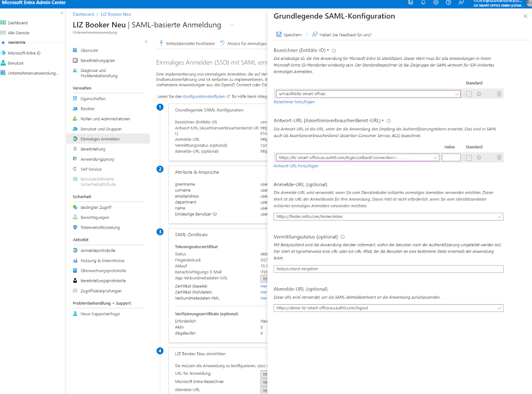This screenshot has width=532, height=394.
Task: Click into the Bezeichner URN field
Action: click(x=368, y=94)
